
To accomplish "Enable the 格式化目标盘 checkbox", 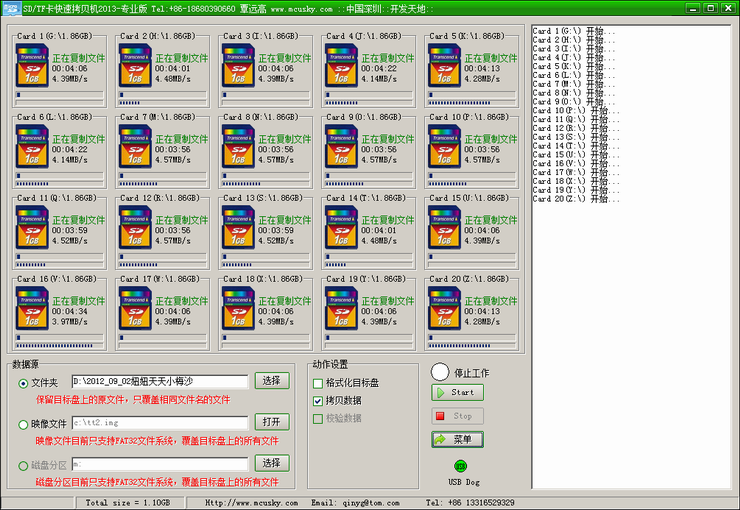I will [x=318, y=383].
